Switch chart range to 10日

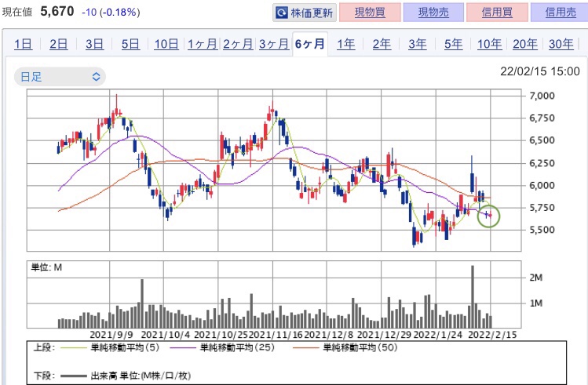[166, 44]
